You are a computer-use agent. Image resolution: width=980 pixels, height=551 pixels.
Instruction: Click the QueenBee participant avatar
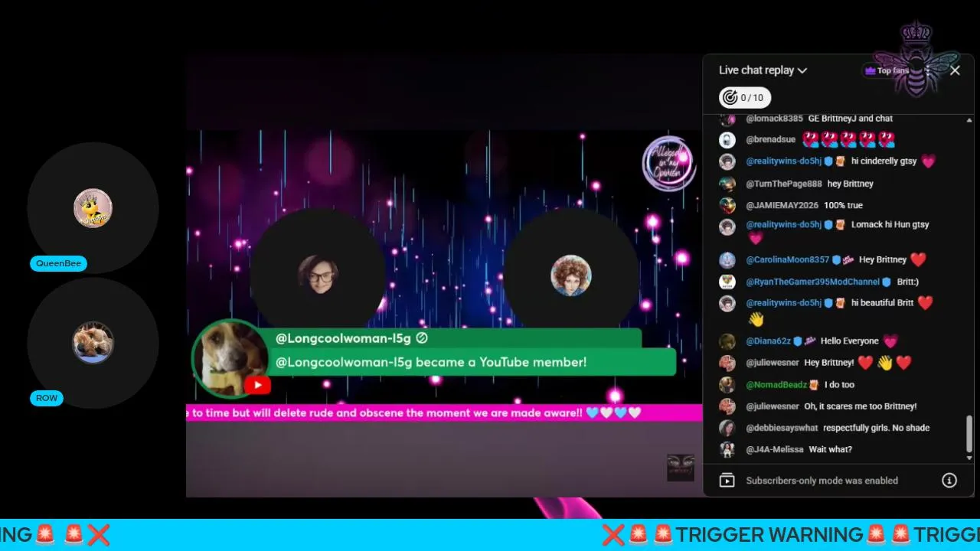pyautogui.click(x=93, y=208)
